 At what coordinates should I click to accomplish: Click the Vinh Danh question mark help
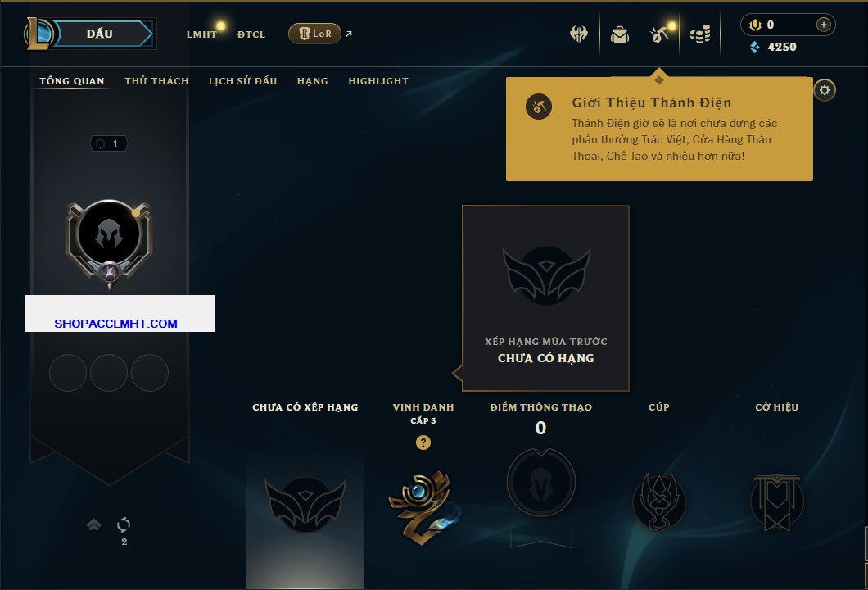(423, 442)
